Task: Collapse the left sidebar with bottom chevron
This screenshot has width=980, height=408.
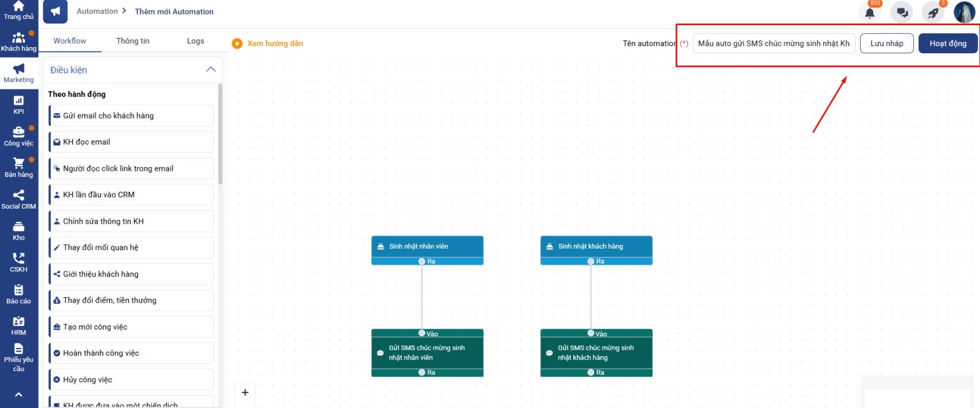Action: tap(19, 395)
